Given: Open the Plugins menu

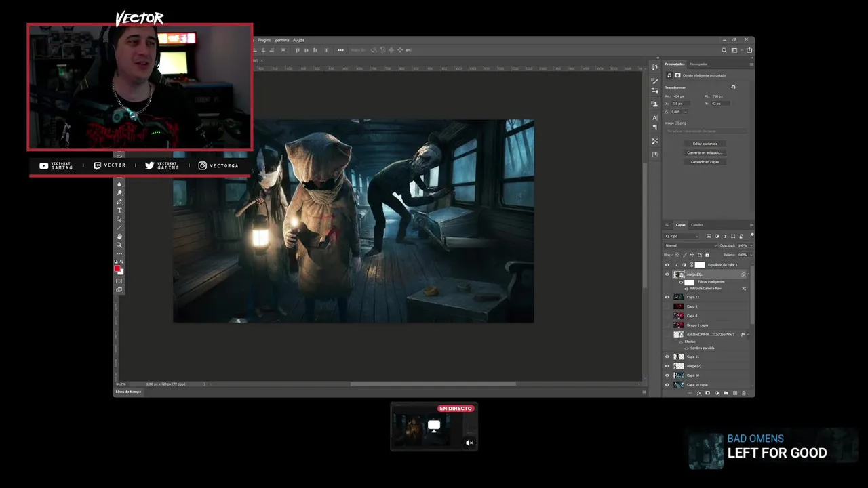Looking at the screenshot, I should point(264,40).
